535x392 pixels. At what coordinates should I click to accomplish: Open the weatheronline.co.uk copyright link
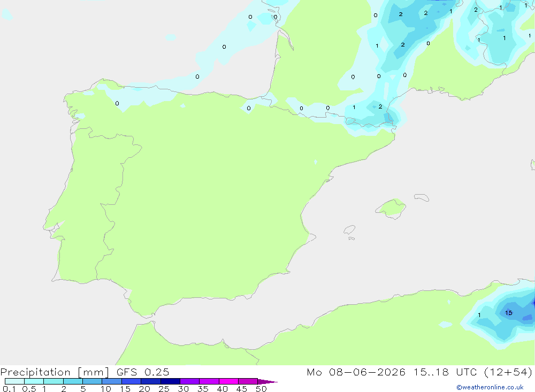click(490, 387)
